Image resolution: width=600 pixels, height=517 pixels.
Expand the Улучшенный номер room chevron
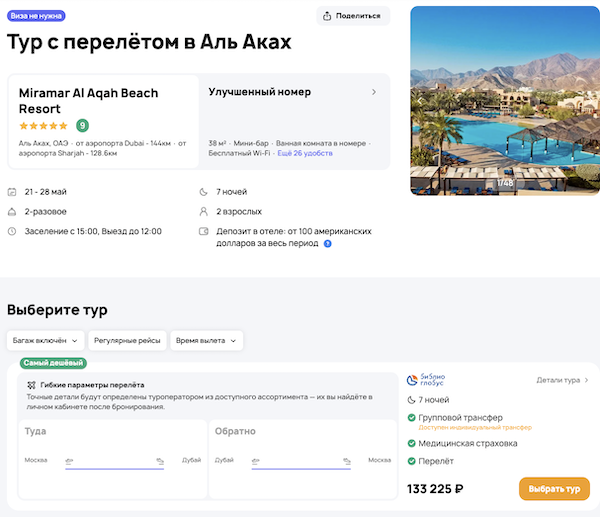click(x=374, y=92)
